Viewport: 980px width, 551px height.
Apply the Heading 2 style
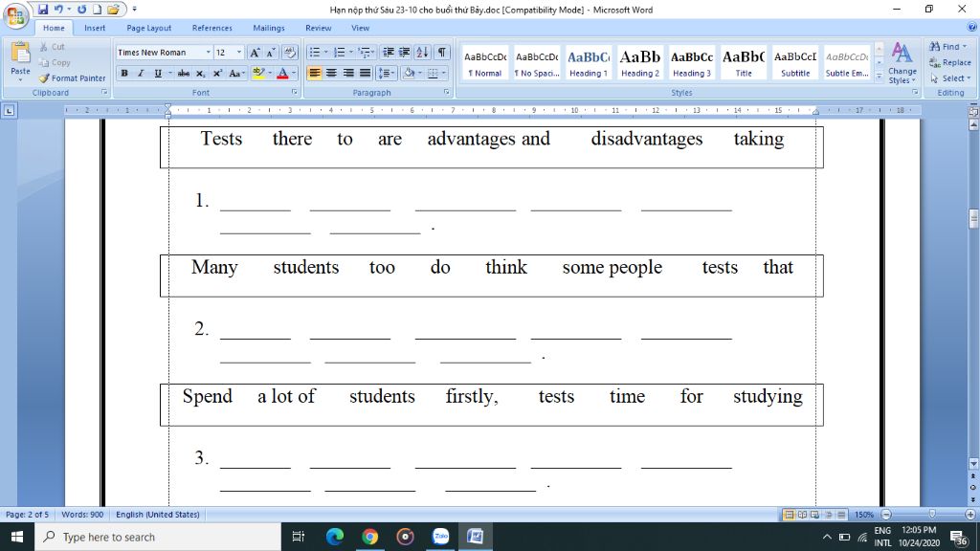click(x=640, y=62)
